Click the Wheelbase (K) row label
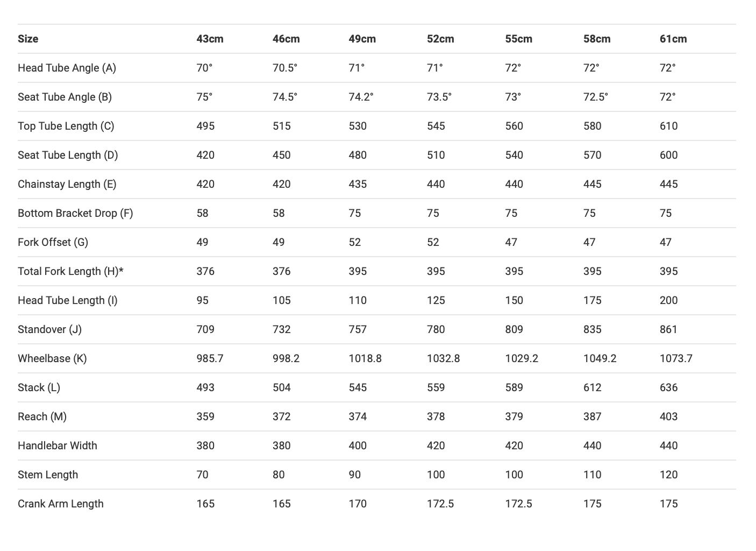The image size is (756, 551). [x=52, y=358]
